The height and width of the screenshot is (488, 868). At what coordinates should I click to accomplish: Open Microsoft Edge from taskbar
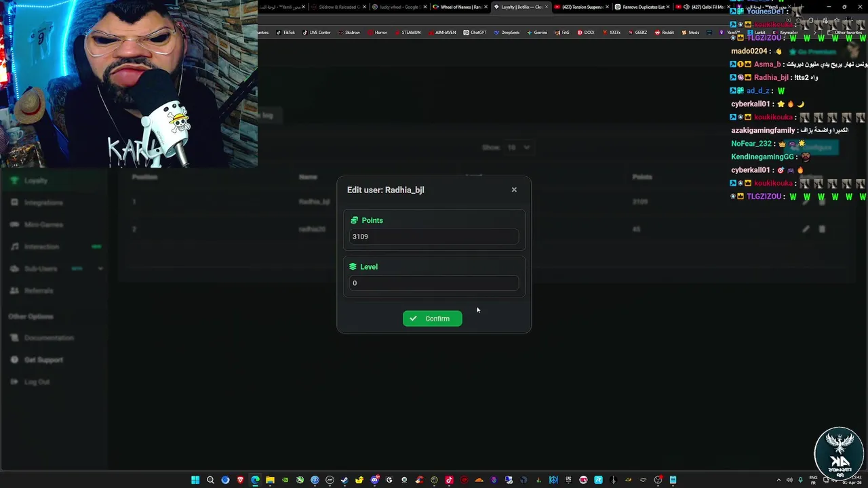coord(255,480)
